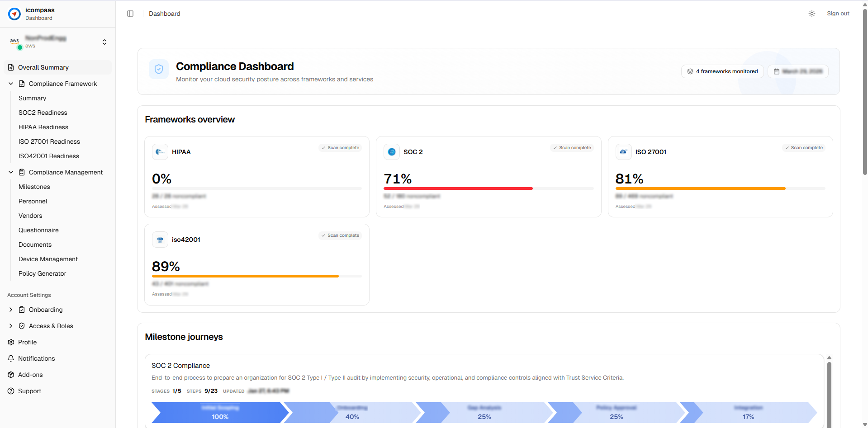Expand the Access & Roles section
Image resolution: width=868 pixels, height=428 pixels.
(x=11, y=326)
